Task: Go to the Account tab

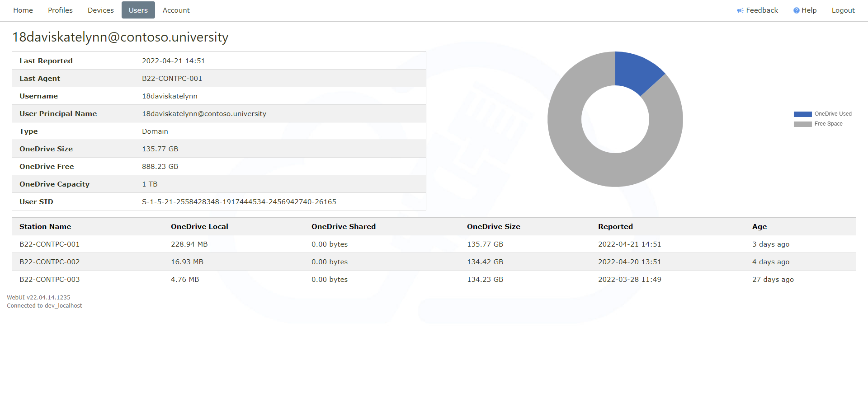Action: (176, 10)
